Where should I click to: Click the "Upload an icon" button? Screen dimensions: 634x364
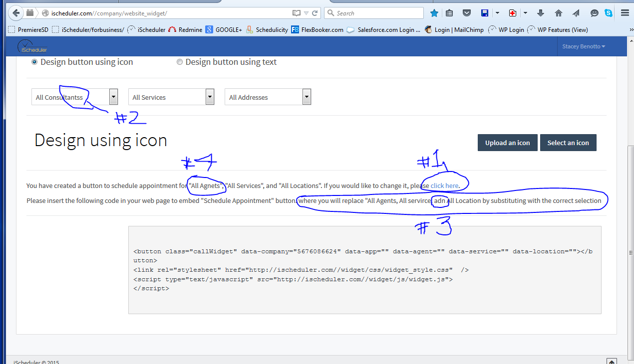(x=508, y=143)
